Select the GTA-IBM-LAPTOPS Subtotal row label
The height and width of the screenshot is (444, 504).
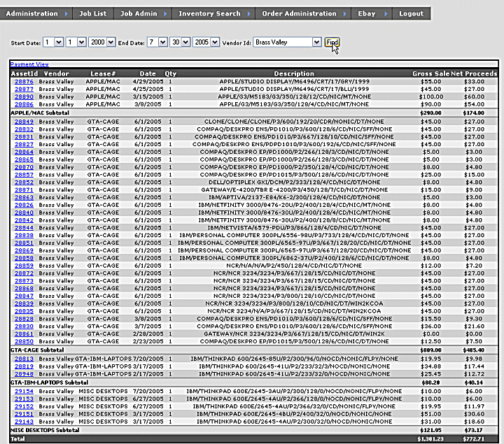point(49,382)
